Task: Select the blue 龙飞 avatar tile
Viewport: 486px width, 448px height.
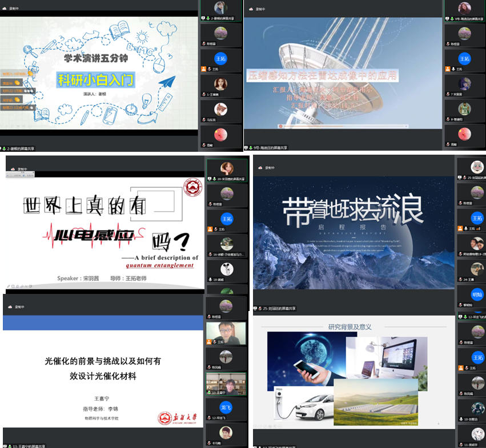Action: tap(226, 407)
